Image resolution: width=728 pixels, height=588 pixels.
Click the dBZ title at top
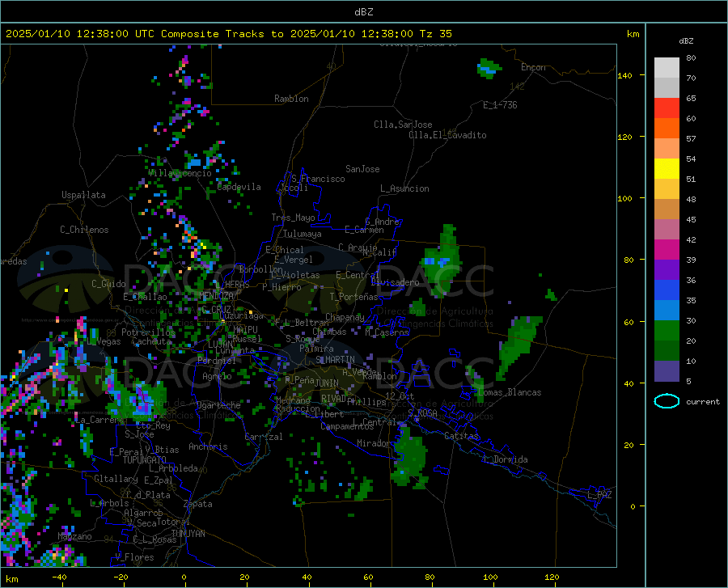(x=363, y=12)
